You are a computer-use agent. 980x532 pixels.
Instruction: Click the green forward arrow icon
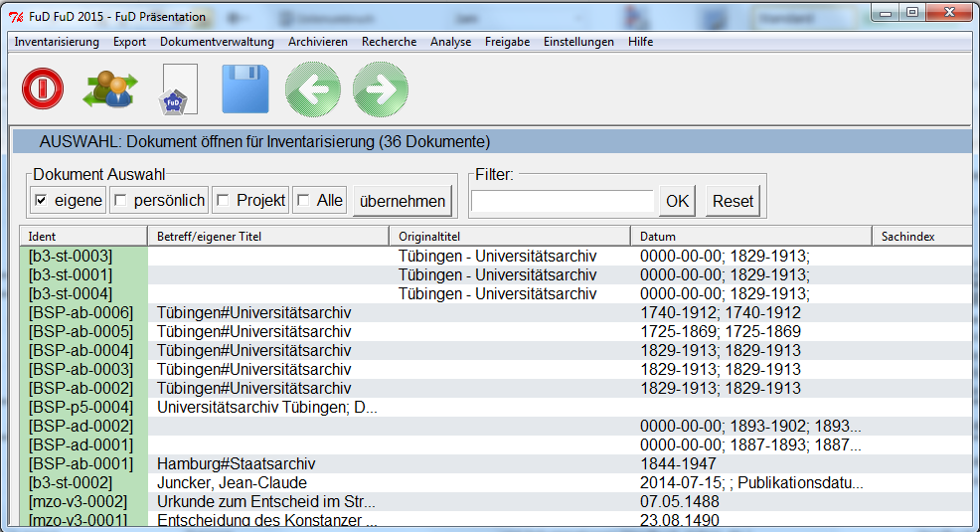coord(381,89)
